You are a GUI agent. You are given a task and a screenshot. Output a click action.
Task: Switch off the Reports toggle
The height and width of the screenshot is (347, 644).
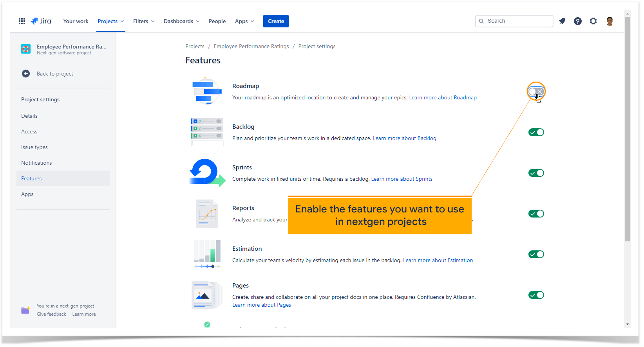[x=536, y=214]
